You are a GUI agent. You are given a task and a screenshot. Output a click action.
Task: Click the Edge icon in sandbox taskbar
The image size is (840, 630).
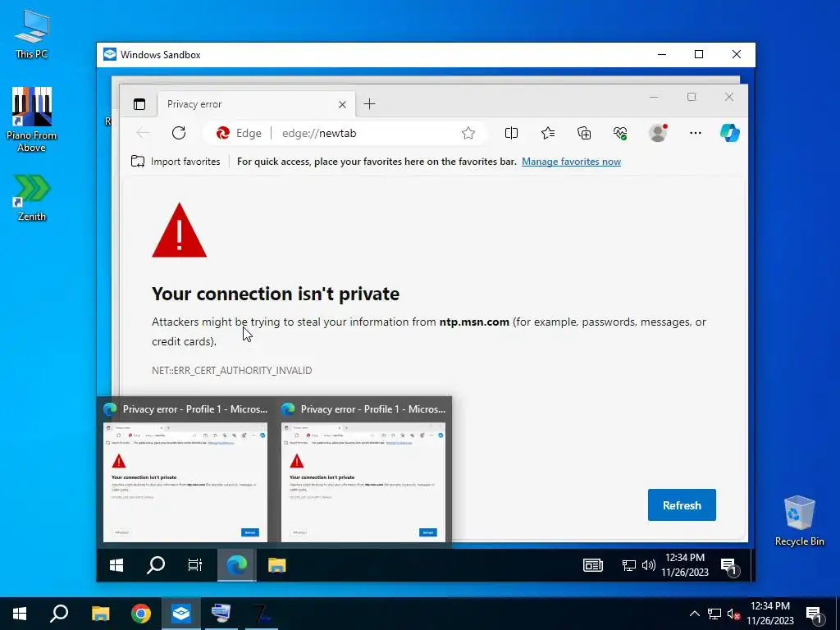pyautogui.click(x=237, y=565)
